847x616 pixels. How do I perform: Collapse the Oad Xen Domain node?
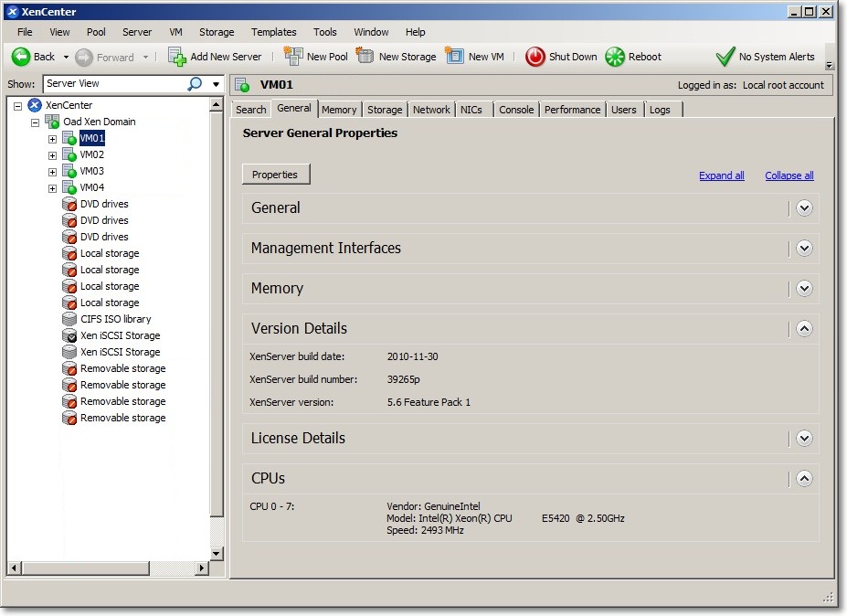pyautogui.click(x=35, y=122)
